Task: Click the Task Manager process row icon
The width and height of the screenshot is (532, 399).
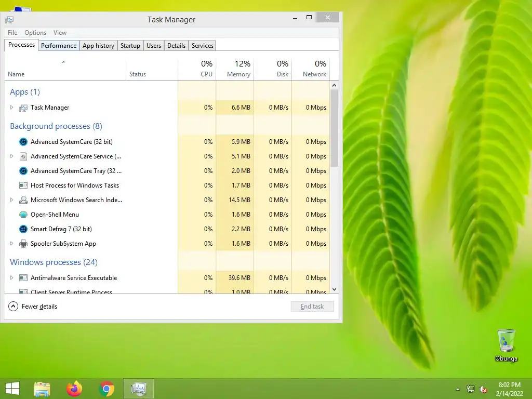Action: pos(23,108)
